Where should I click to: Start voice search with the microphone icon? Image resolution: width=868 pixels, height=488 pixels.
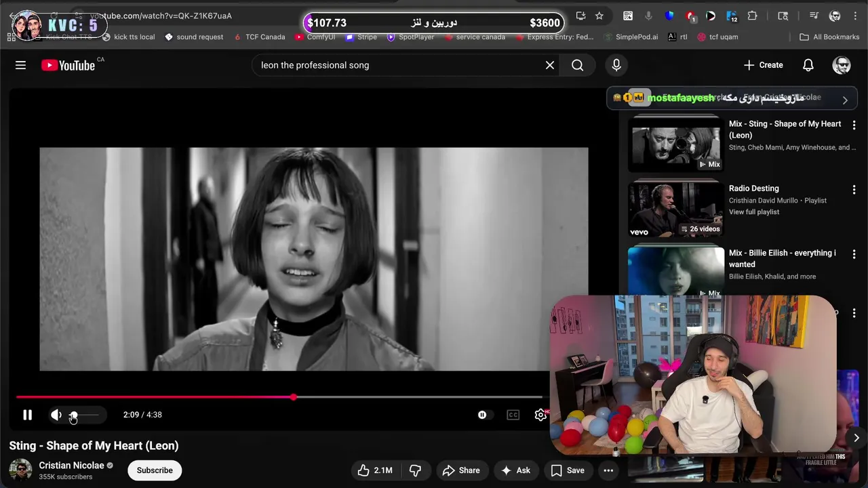(616, 65)
